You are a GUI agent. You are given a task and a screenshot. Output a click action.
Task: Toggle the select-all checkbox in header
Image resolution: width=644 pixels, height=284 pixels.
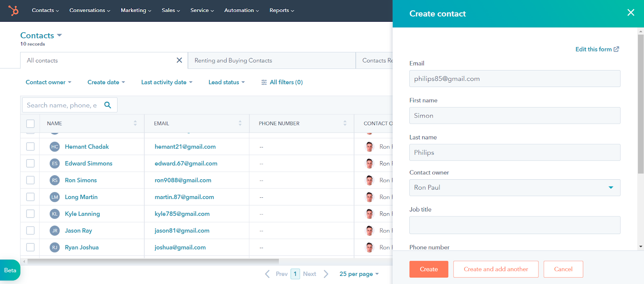[31, 124]
